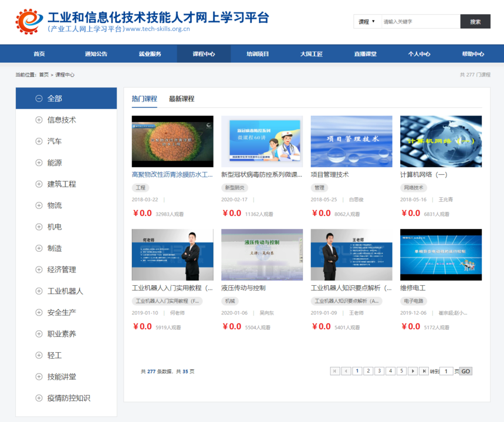
Task: Switch to the 最新课程 tab
Action: tap(182, 99)
